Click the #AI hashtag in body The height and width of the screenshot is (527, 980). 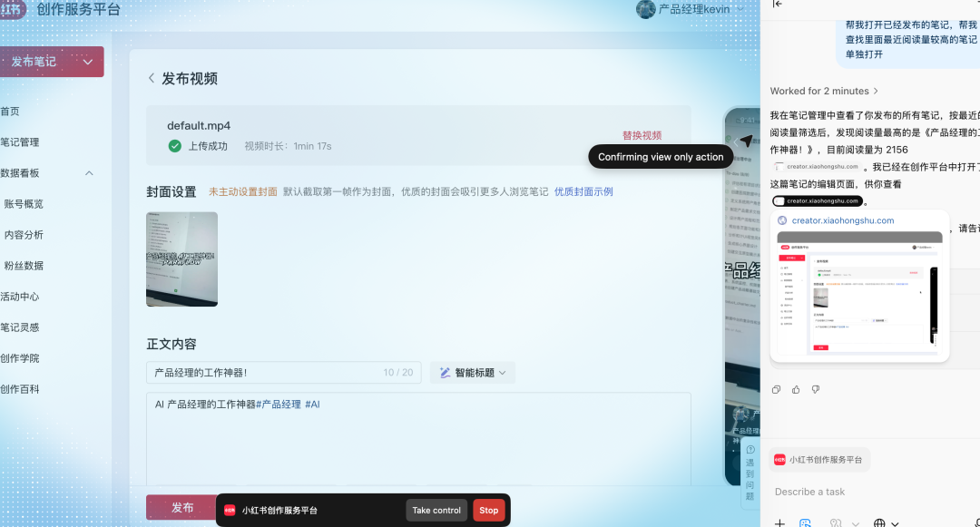pyautogui.click(x=312, y=405)
